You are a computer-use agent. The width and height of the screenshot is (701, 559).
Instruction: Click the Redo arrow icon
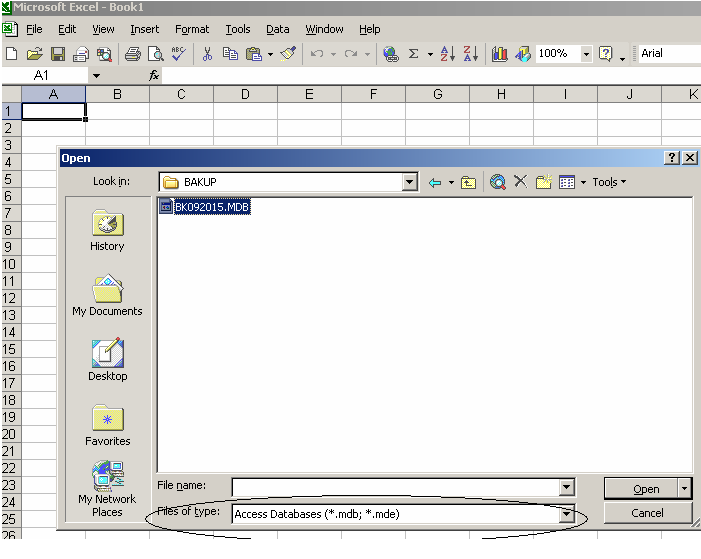pyautogui.click(x=351, y=54)
